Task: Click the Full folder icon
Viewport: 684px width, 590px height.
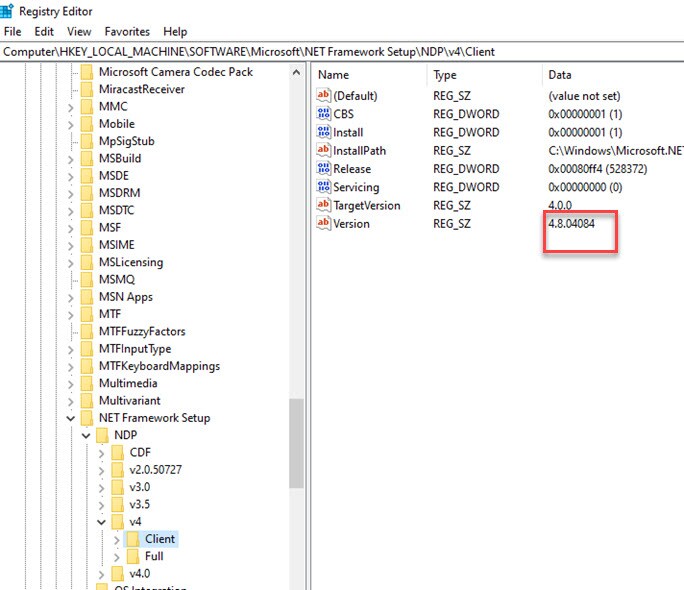Action: pyautogui.click(x=133, y=556)
